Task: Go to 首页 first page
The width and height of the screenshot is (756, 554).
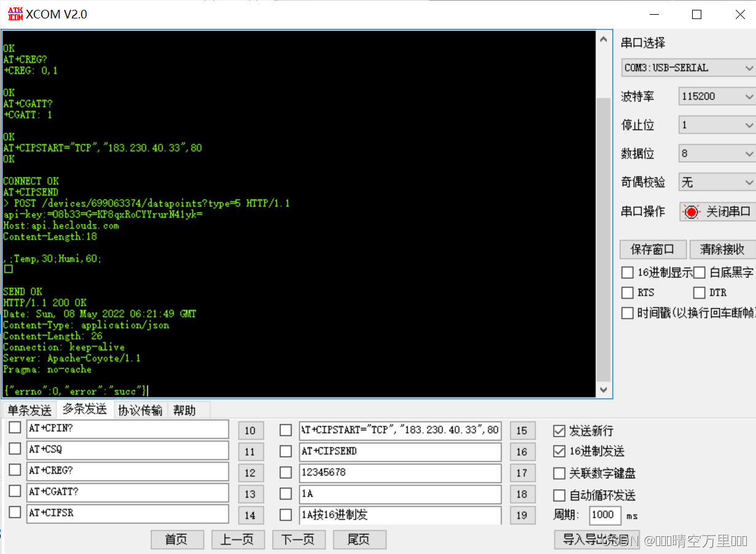Action: coord(177,540)
